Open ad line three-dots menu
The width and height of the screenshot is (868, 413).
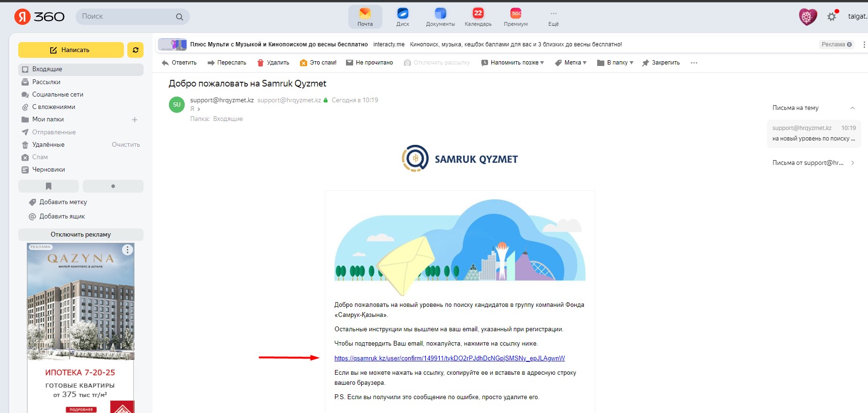tap(864, 44)
